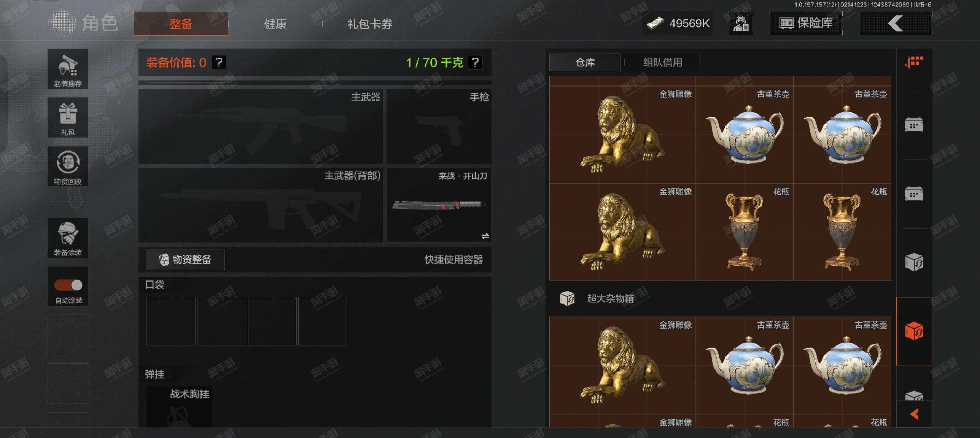Switch to the 健康 tab
Image resolution: width=980 pixels, height=438 pixels.
[x=275, y=24]
